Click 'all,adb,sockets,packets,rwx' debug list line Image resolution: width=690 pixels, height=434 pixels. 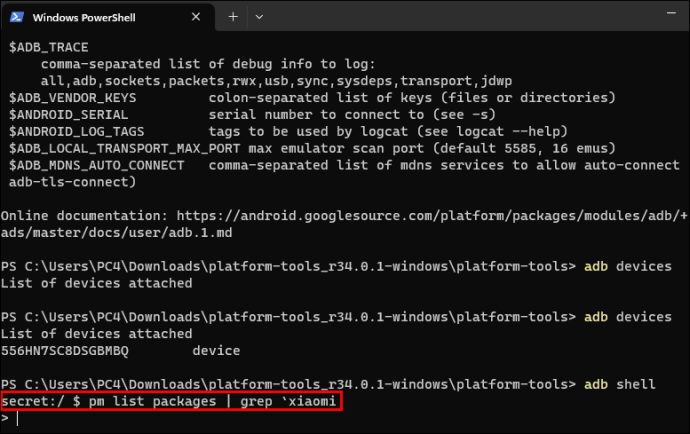pos(276,81)
